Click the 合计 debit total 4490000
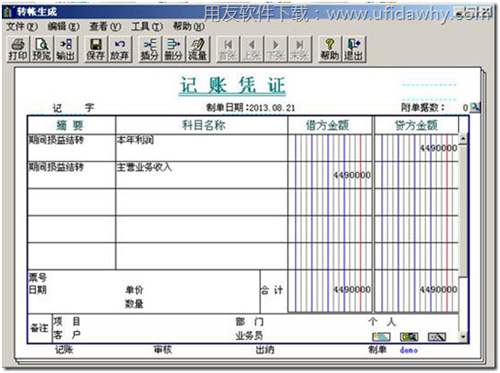This screenshot has height=373, width=500. coord(352,289)
